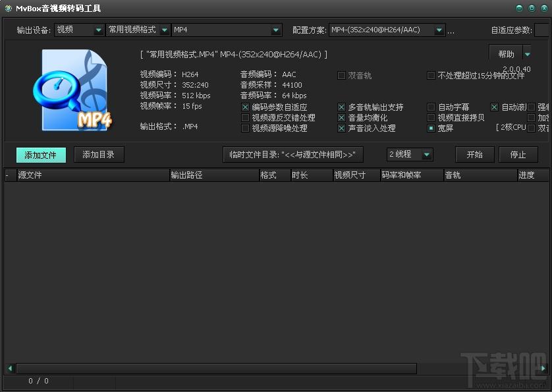Click the 自适应参数 input field

pos(542,30)
